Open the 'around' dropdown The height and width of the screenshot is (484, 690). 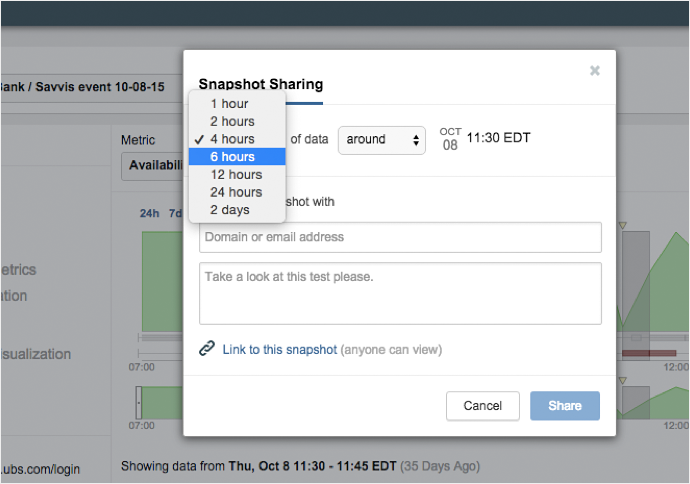click(x=382, y=140)
